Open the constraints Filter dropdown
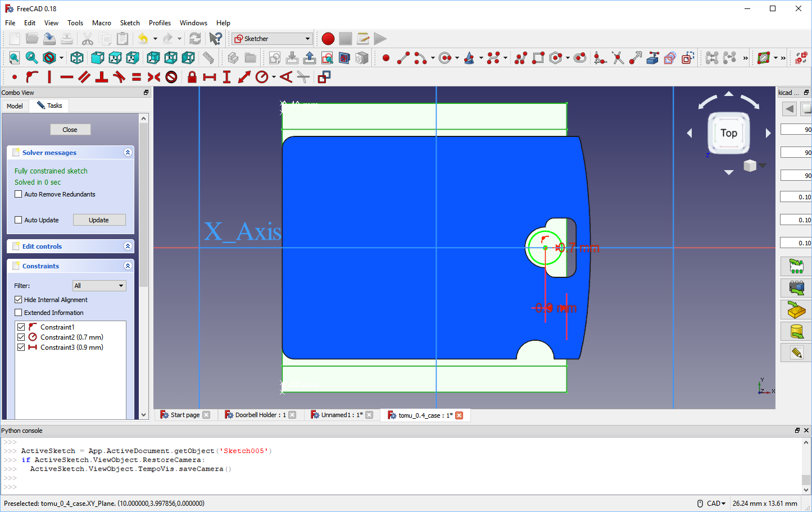The height and width of the screenshot is (512, 812). pyautogui.click(x=99, y=285)
